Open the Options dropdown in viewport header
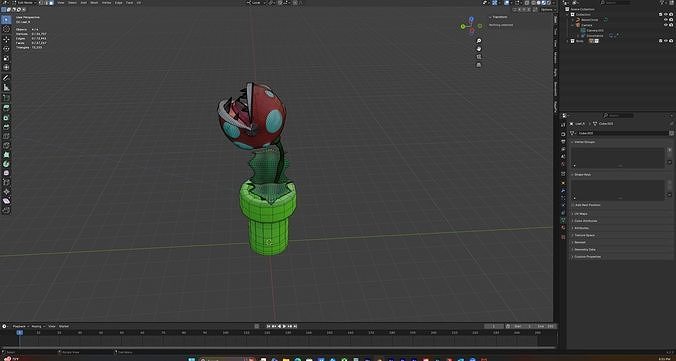This screenshot has height=361, width=676. point(547,9)
